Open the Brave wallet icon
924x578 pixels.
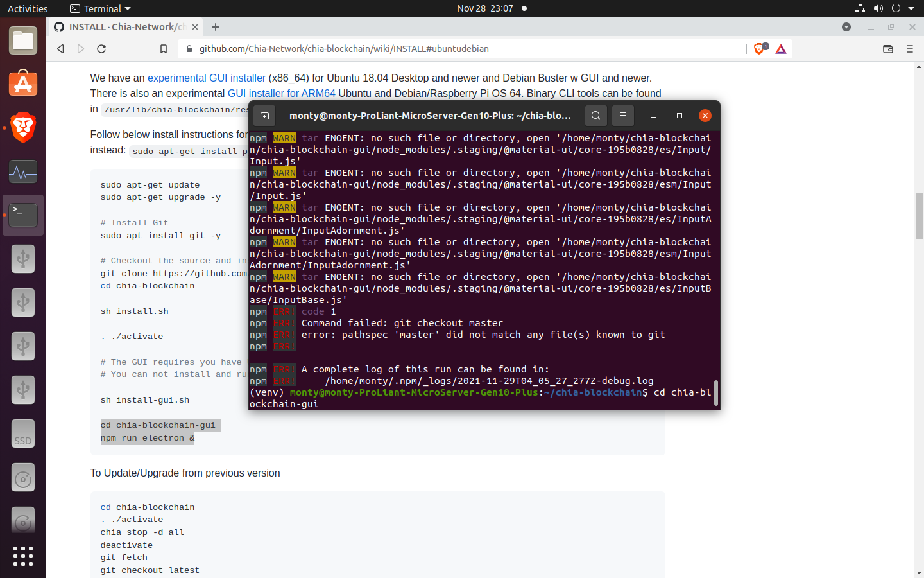pos(888,49)
